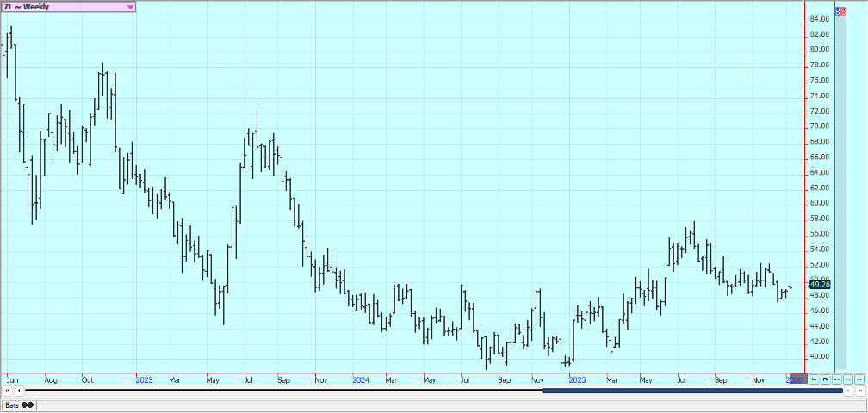
Task: Click the red horizontal line icon at far right
Action: point(859,379)
